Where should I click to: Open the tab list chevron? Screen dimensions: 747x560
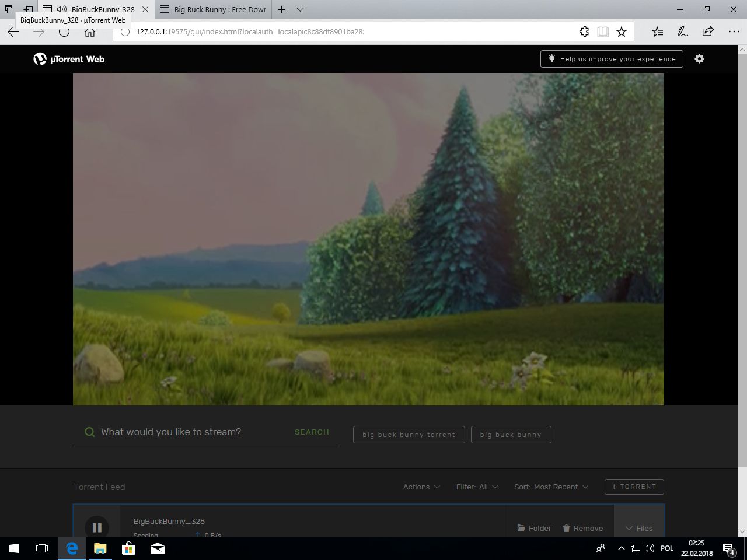coord(300,9)
